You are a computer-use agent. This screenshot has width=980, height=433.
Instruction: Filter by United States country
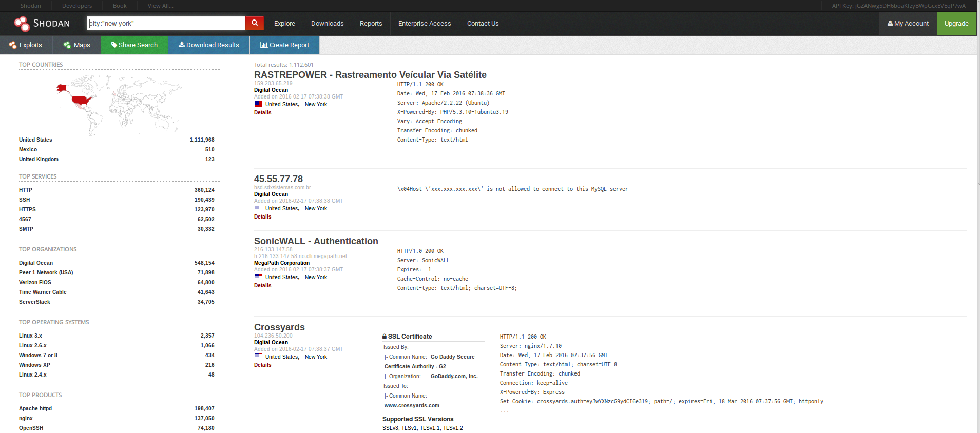pos(35,140)
